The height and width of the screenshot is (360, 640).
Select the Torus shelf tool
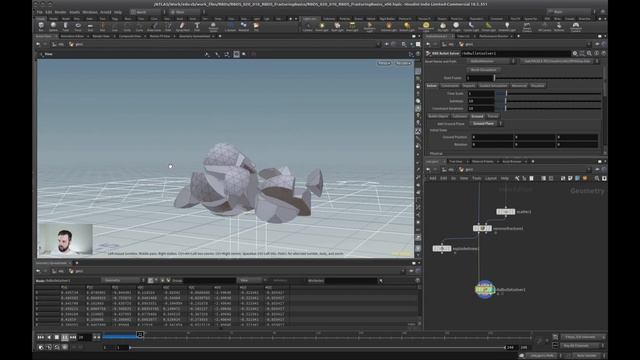(x=78, y=27)
